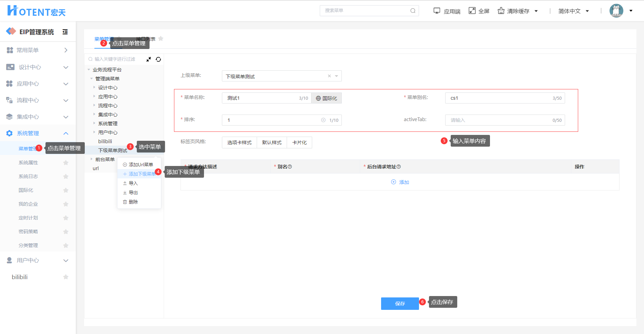Click the user avatar in the top right
Screen dimensions: 644x334
pos(616,11)
